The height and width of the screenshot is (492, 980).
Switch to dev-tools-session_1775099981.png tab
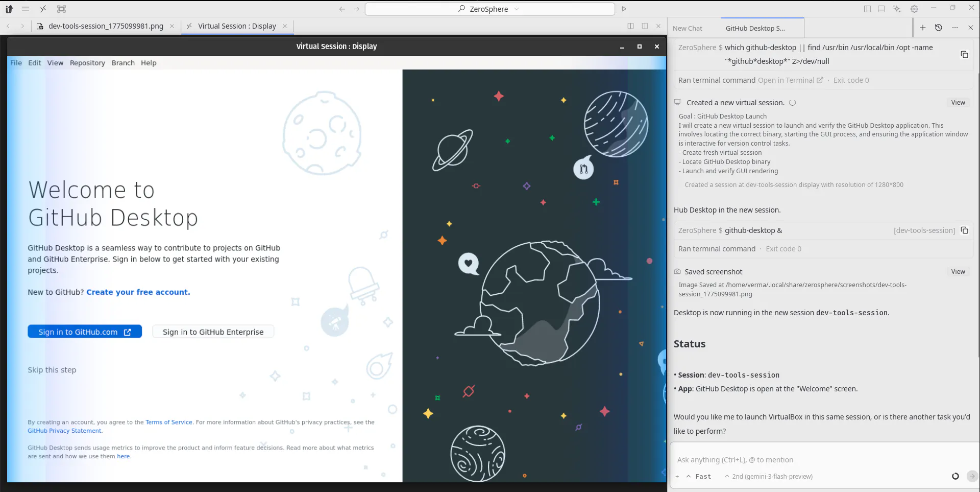[106, 26]
